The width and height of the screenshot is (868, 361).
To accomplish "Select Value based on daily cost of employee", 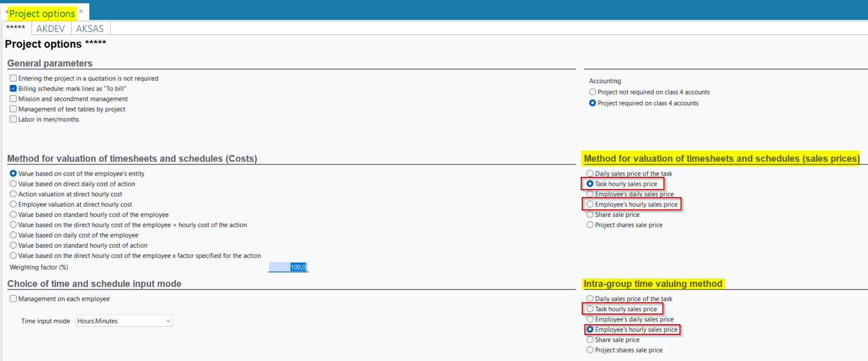I will click(13, 235).
